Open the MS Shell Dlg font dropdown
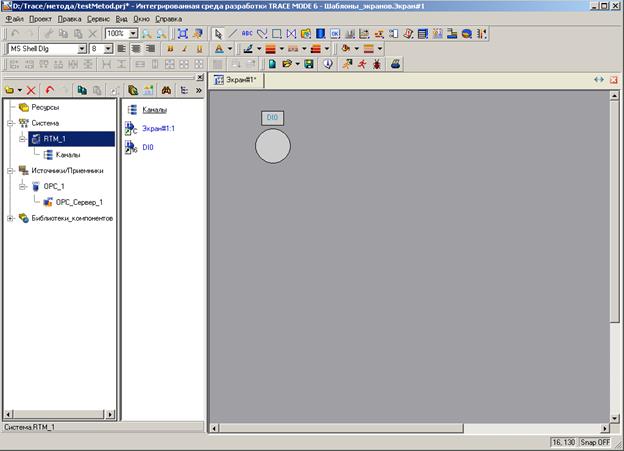 coord(82,48)
